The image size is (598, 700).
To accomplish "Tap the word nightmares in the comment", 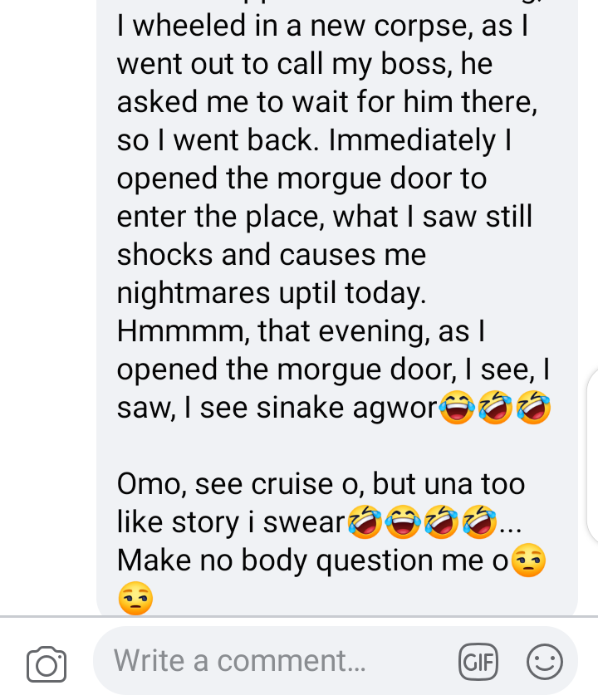I will (x=194, y=293).
